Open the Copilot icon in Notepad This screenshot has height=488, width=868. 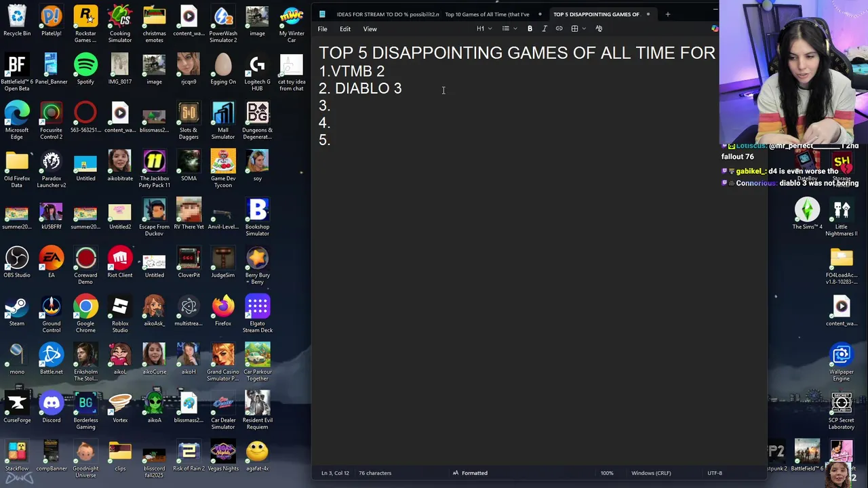coord(715,28)
